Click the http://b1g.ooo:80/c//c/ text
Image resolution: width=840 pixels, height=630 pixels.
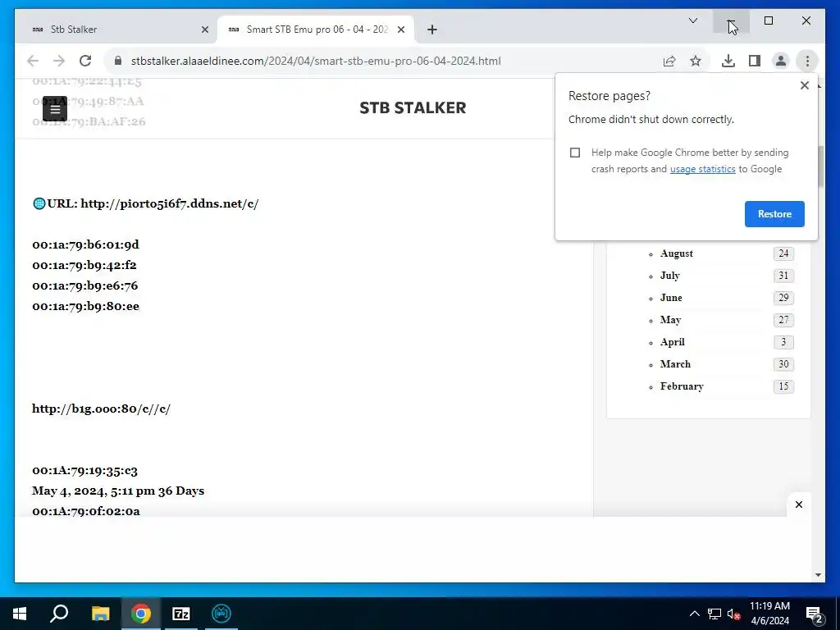coord(101,409)
